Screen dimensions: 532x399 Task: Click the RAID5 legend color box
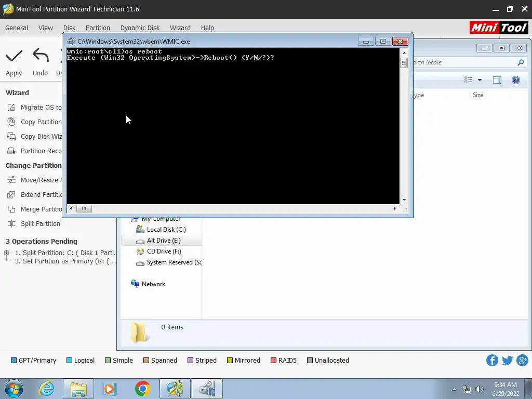click(x=273, y=361)
